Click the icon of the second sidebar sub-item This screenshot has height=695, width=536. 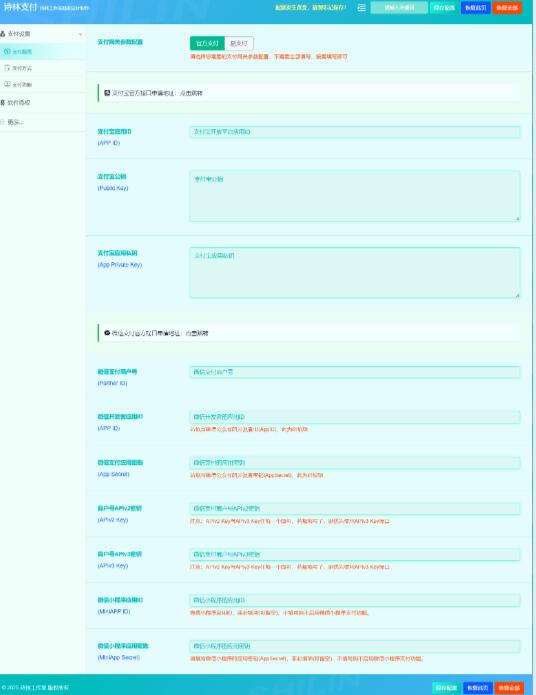tap(7, 68)
